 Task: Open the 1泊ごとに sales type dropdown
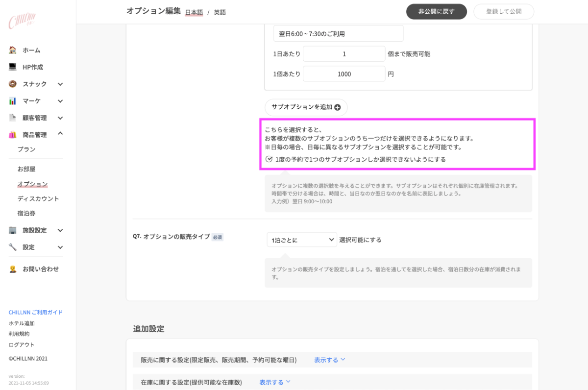pos(302,240)
